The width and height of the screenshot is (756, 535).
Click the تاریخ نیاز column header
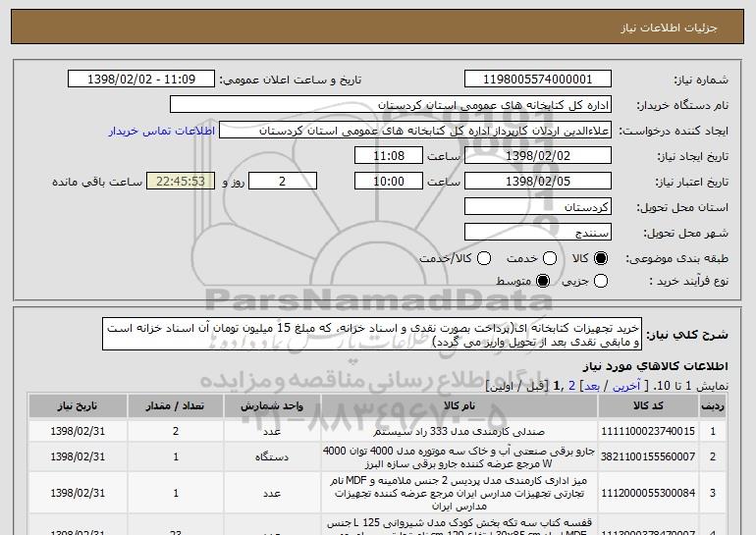(x=78, y=405)
